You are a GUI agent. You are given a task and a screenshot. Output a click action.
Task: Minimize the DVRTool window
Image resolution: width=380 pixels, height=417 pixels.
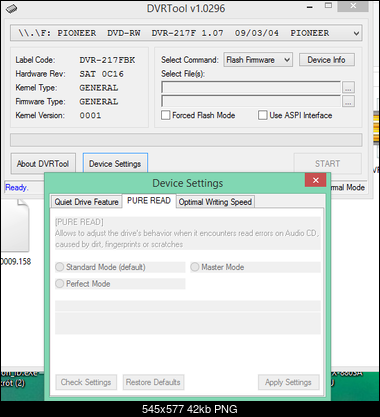[x=310, y=7]
